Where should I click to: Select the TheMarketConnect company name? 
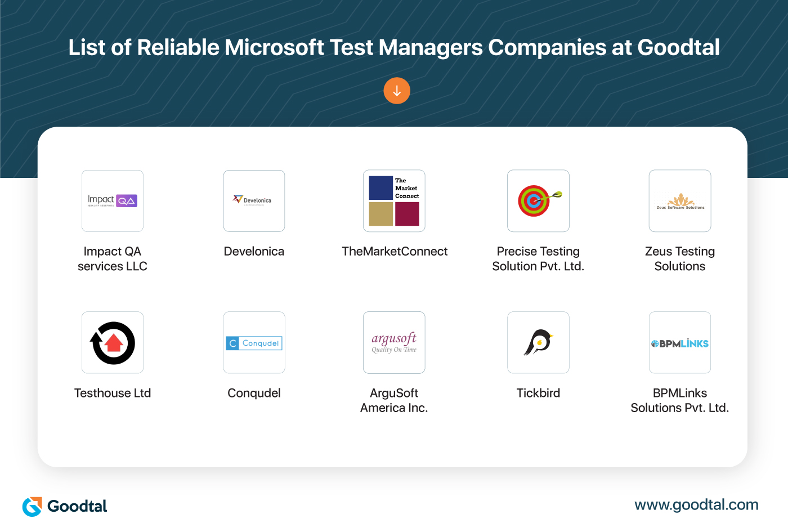395,252
